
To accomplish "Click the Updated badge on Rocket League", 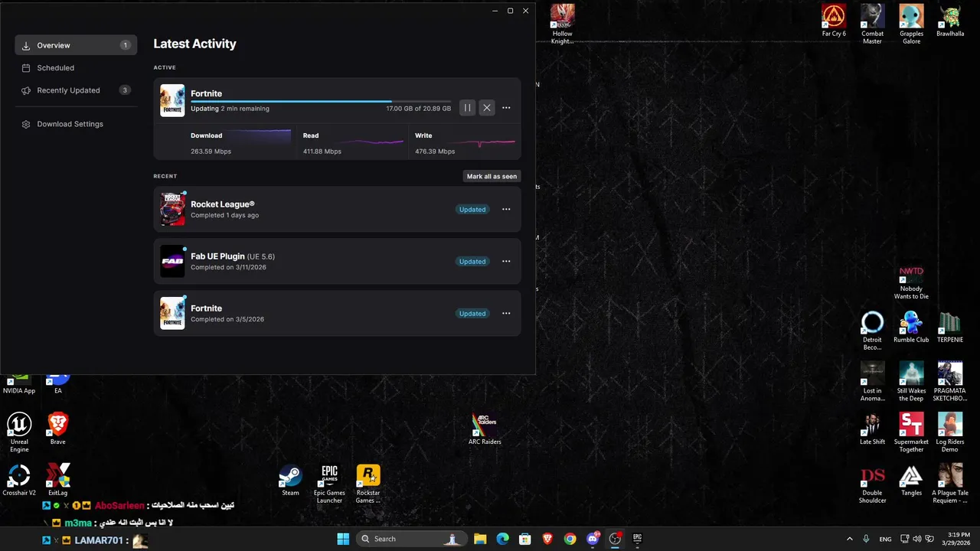I will pyautogui.click(x=472, y=209).
